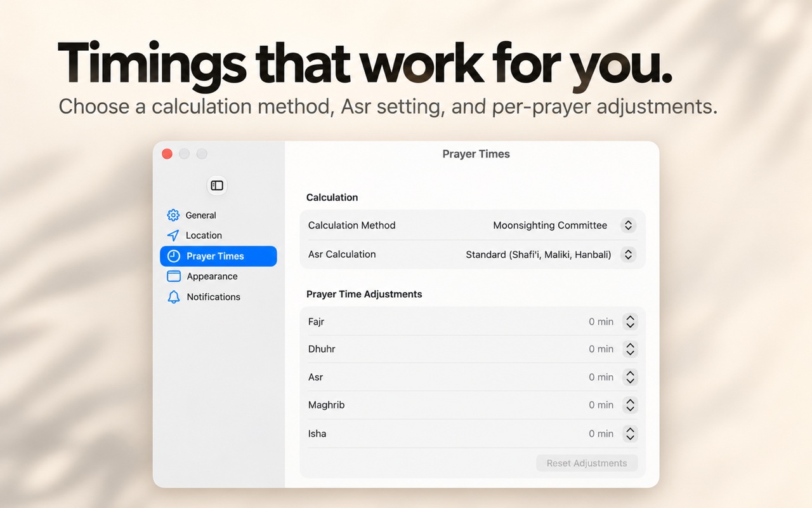Click the Isha row label
The width and height of the screenshot is (812, 508).
[x=317, y=434]
